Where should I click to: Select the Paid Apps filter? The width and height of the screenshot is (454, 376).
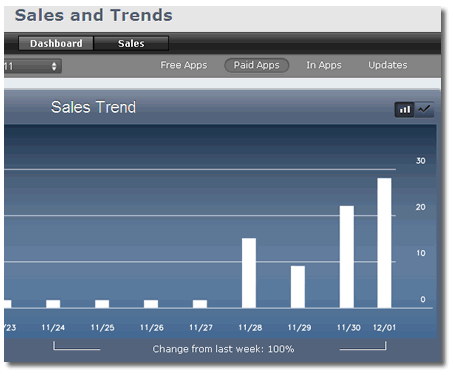click(256, 65)
